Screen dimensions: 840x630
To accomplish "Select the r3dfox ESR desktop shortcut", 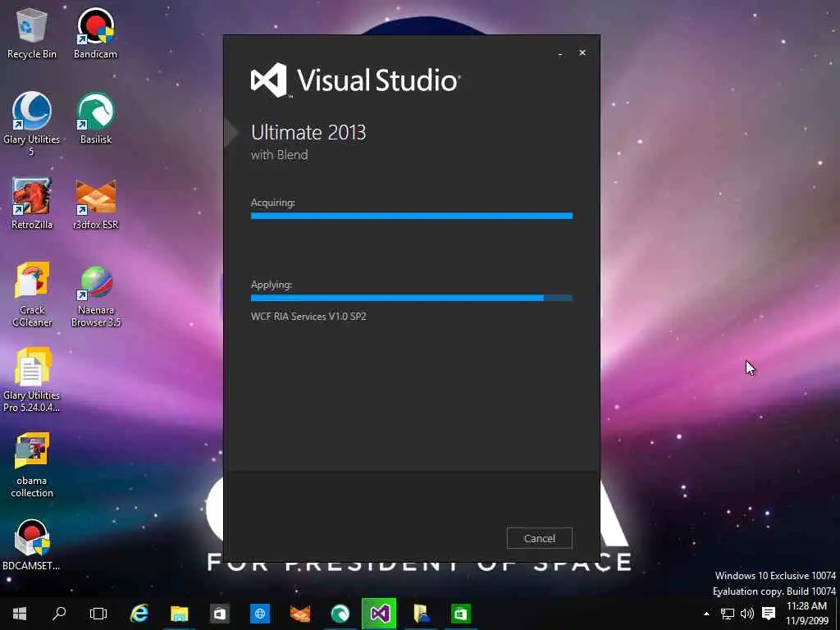I will pyautogui.click(x=95, y=204).
